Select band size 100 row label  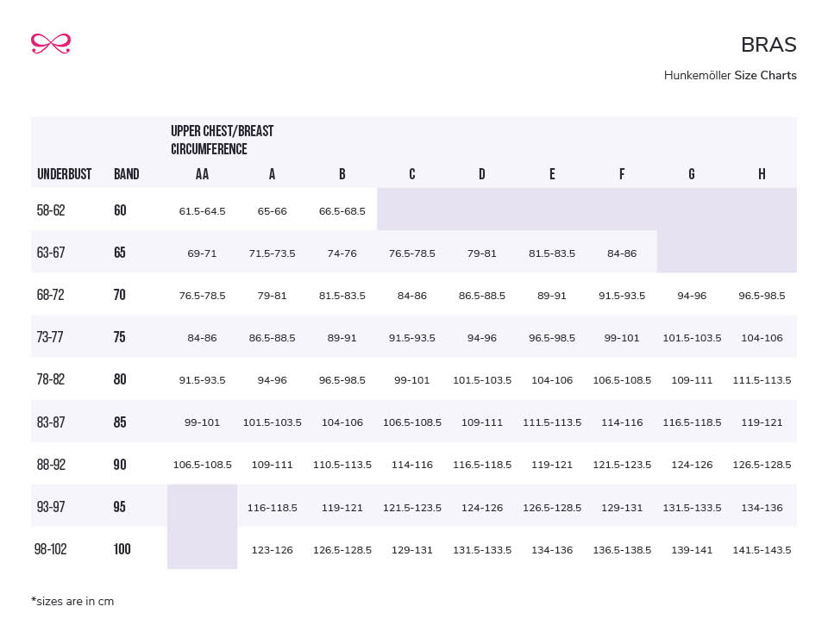point(122,549)
